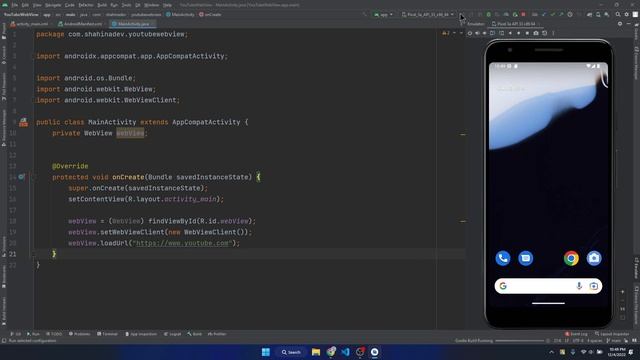This screenshot has width=640, height=360.
Task: Tap Google search bar on emulator
Action: (548, 286)
